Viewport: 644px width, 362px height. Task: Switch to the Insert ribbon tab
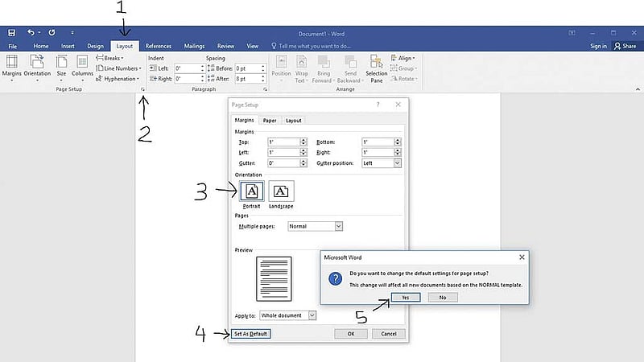pos(68,46)
